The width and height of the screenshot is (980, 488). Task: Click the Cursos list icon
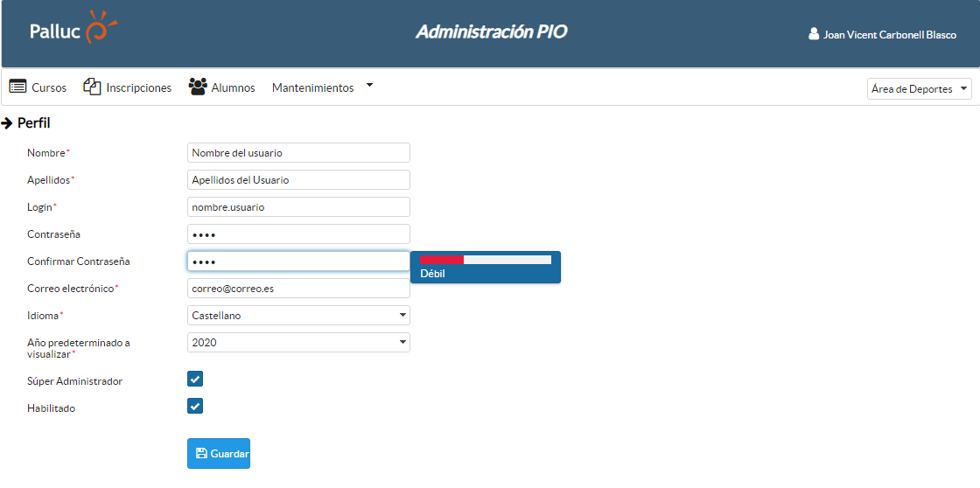tap(17, 87)
